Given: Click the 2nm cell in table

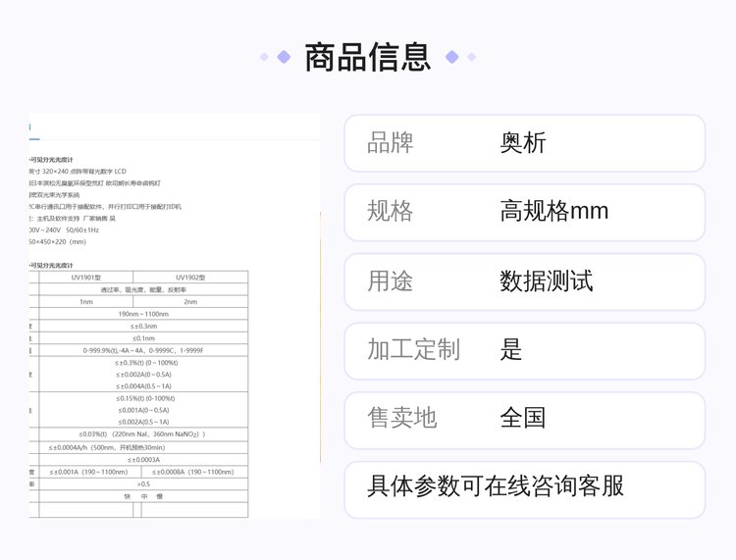Looking at the screenshot, I should (190, 302).
